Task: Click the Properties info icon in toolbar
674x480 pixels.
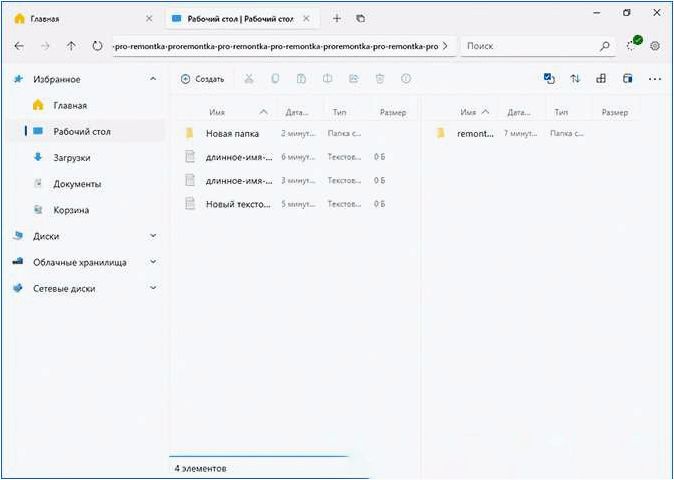Action: pos(406,79)
